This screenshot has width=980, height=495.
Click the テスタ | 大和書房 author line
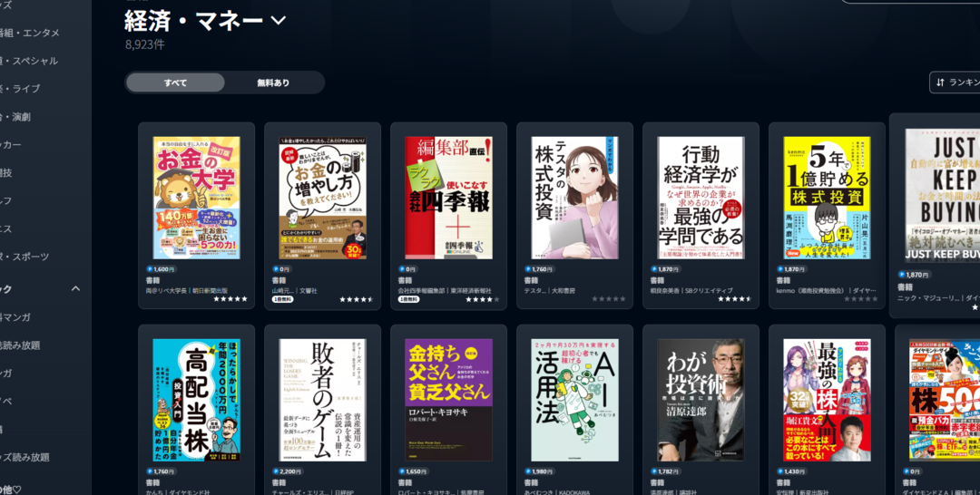[550, 291]
